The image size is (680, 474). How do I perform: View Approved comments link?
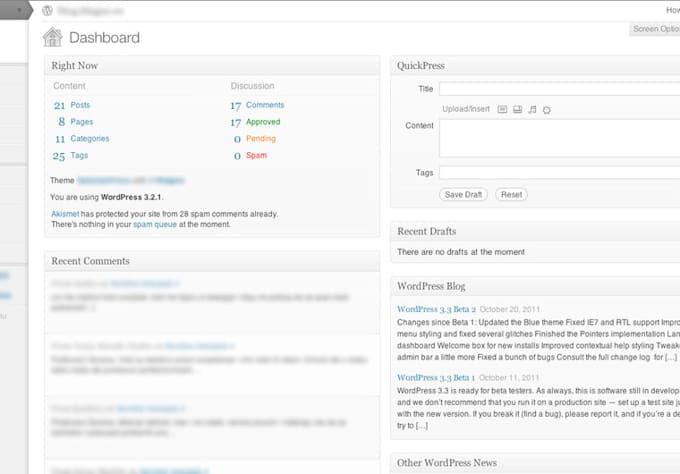263,122
